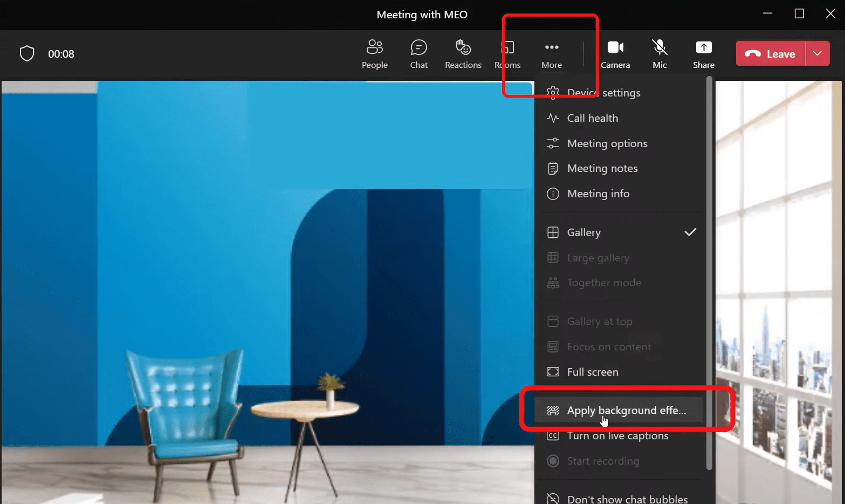Click the Device settings gear icon
This screenshot has width=845, height=504.
click(553, 93)
